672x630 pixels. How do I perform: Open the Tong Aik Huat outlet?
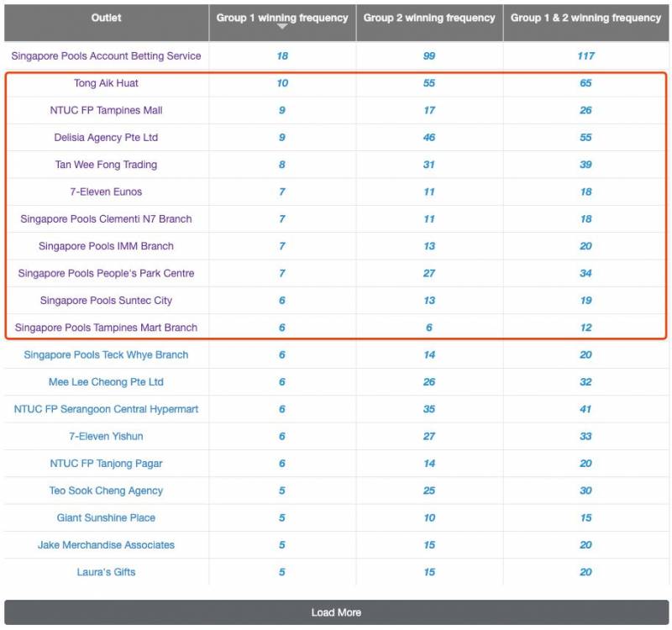coord(107,83)
